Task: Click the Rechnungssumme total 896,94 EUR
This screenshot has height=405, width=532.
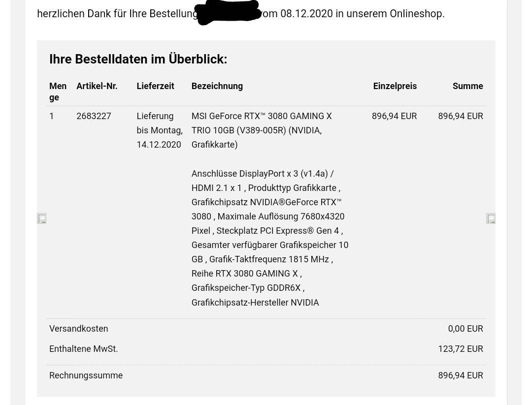Action: (x=461, y=375)
